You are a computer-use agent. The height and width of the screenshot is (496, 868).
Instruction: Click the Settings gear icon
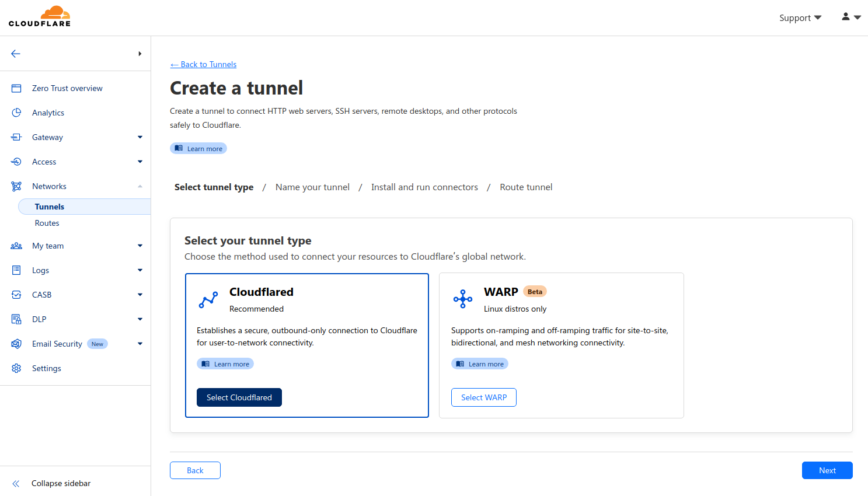(x=16, y=368)
